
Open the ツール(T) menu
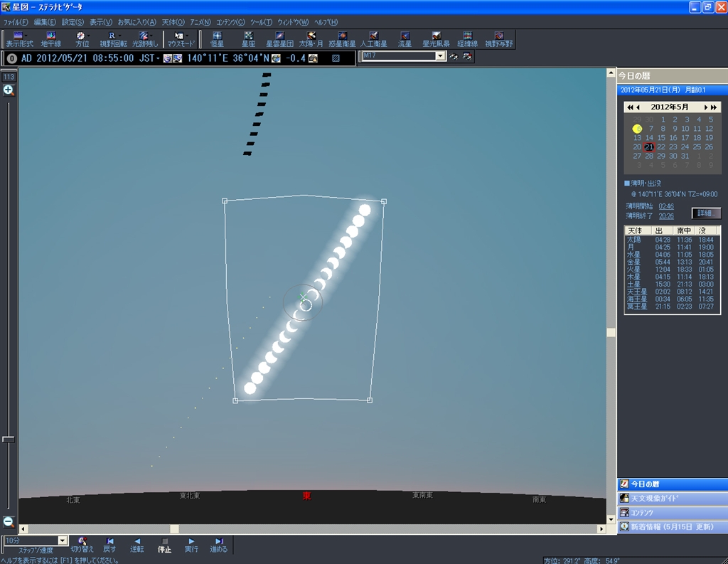260,22
